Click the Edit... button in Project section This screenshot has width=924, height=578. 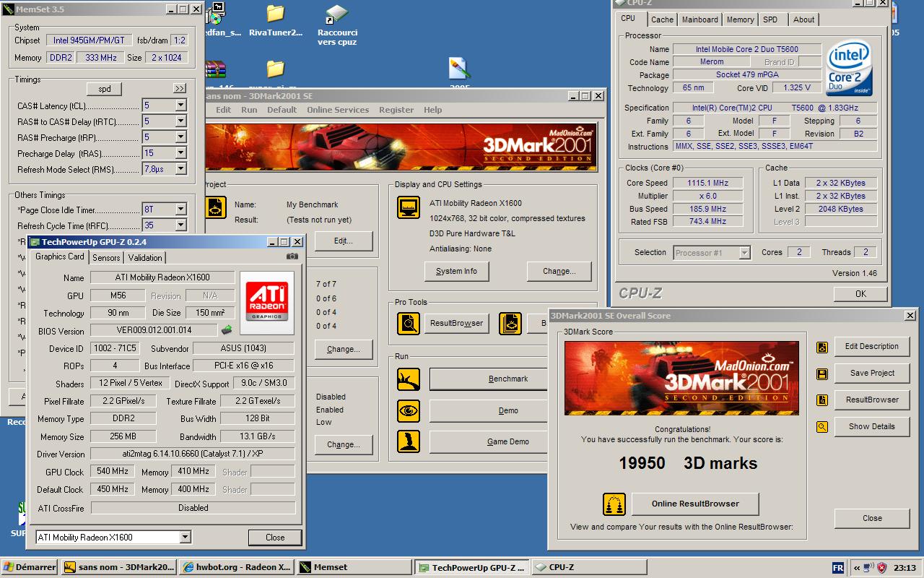344,241
